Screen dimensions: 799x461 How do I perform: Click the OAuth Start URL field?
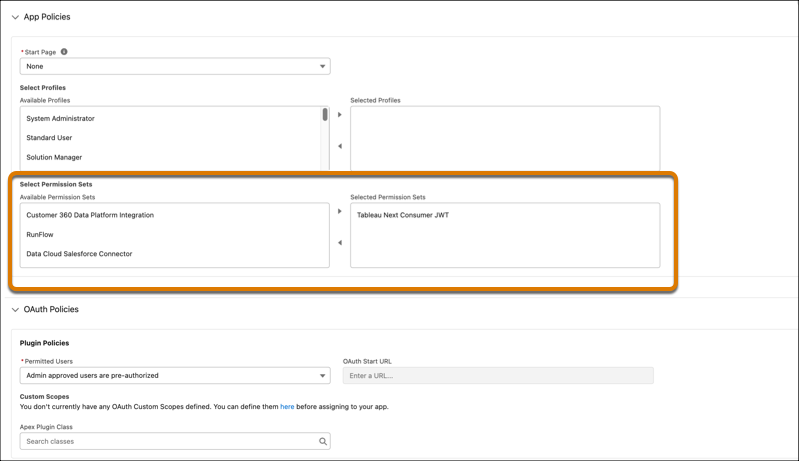click(x=498, y=375)
